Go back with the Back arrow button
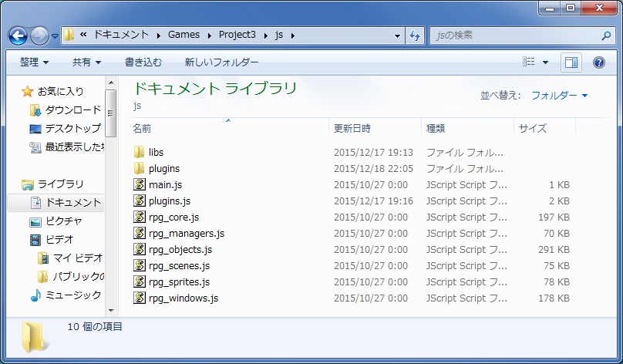This screenshot has width=623, height=364. click(18, 35)
